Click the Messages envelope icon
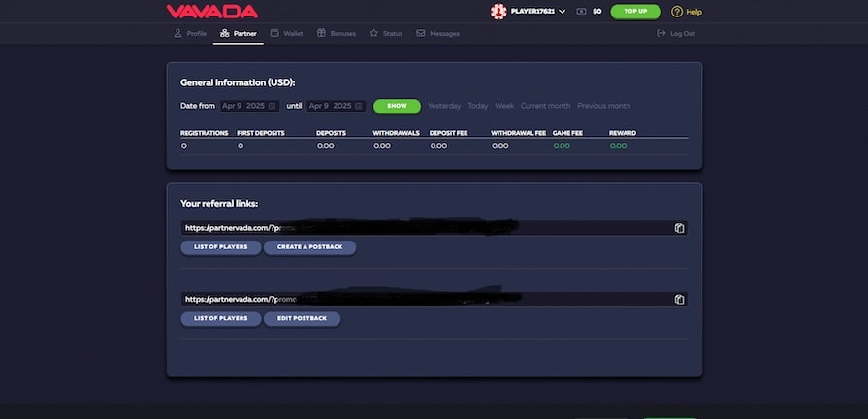This screenshot has width=868, height=419. (x=421, y=33)
